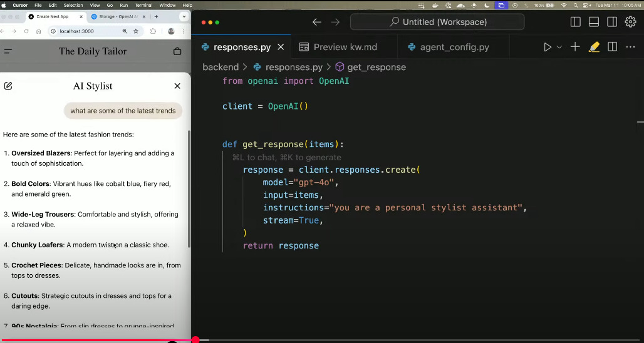Close the Storage - OpenAI browser tab
This screenshot has height=343, width=644.
click(144, 17)
